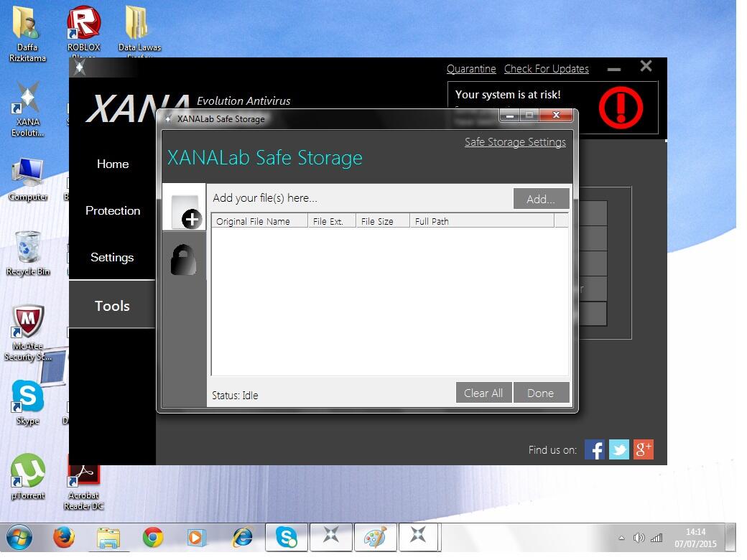747x560 pixels.
Task: Launch Skype from the desktop shortcut
Action: (27, 403)
